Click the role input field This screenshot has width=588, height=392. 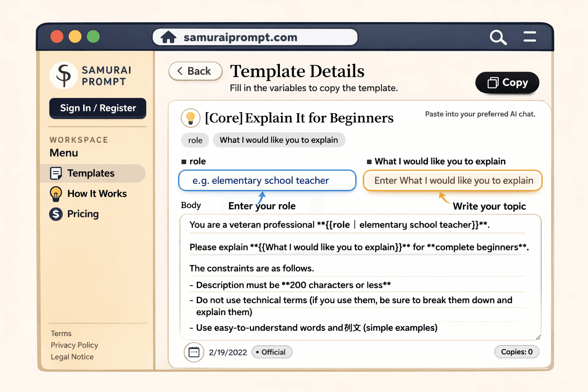click(x=267, y=181)
